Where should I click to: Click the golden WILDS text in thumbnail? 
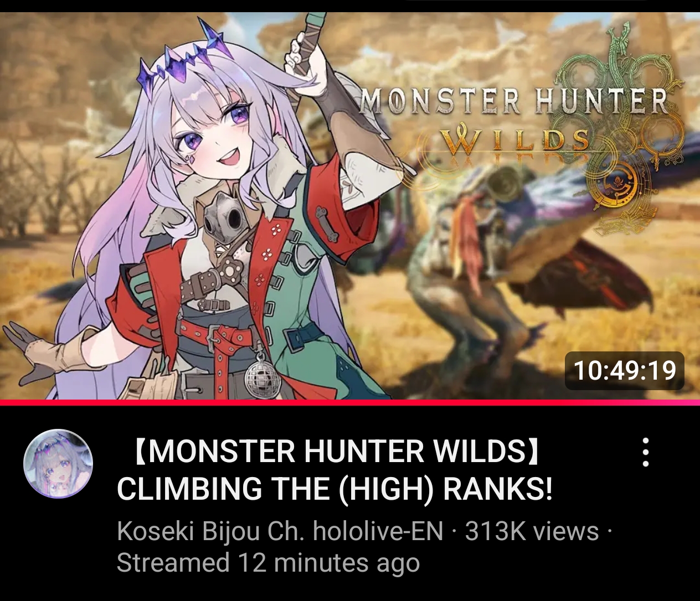point(516,141)
